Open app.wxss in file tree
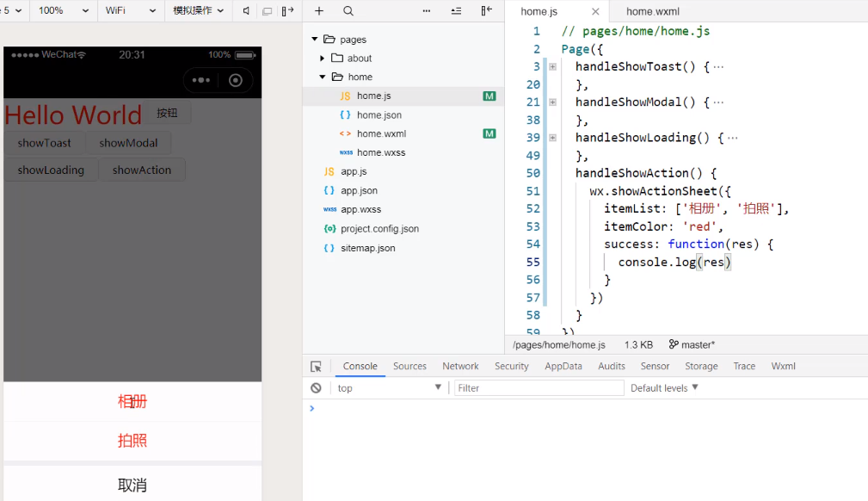 click(361, 209)
